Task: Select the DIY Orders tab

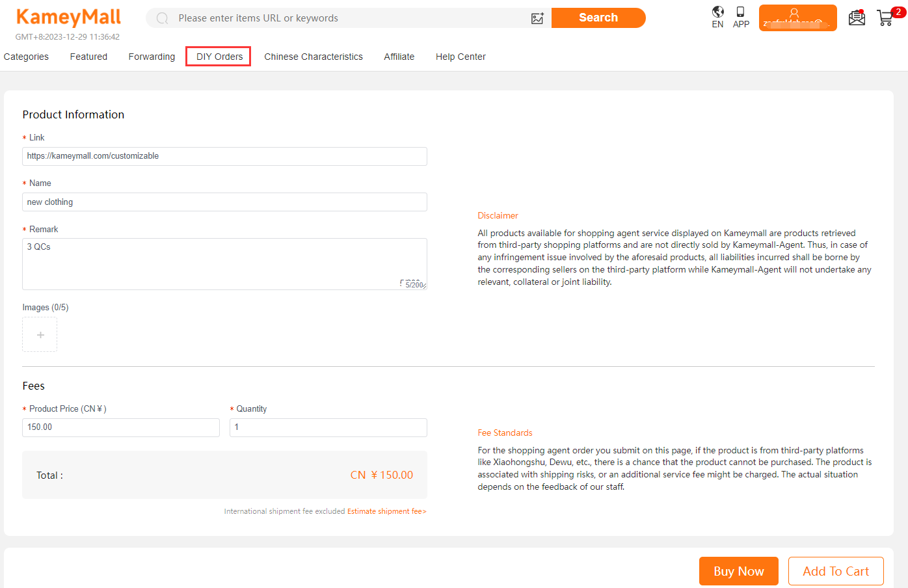Action: click(219, 57)
